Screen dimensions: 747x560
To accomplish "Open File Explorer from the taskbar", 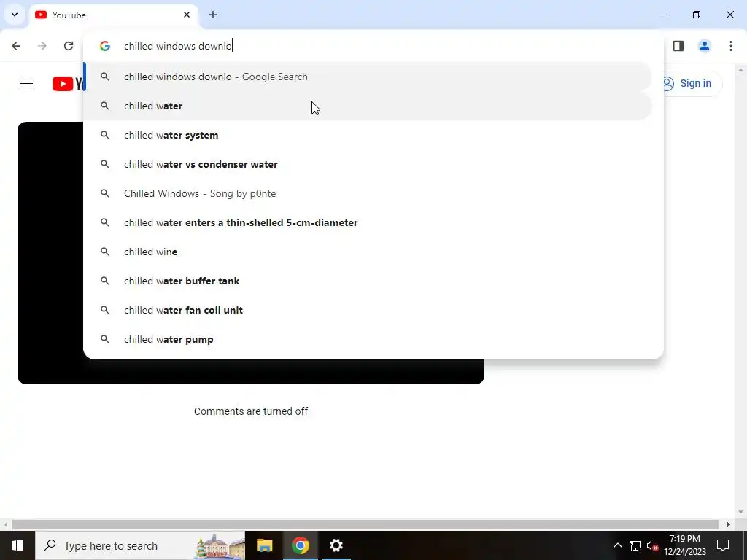I will click(x=264, y=545).
